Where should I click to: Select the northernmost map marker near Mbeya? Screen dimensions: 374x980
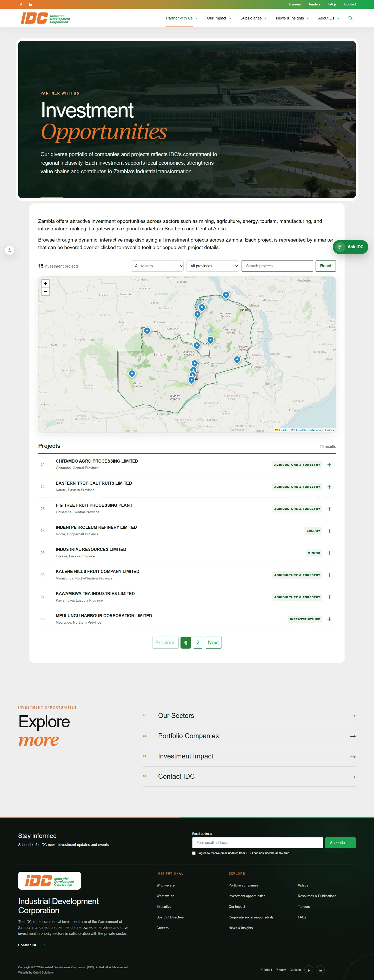[226, 295]
